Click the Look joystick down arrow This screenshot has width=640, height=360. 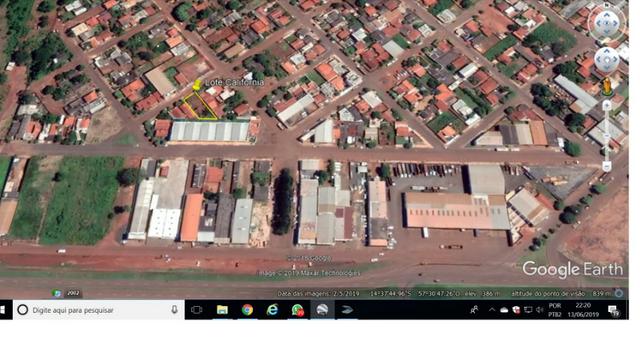(607, 31)
